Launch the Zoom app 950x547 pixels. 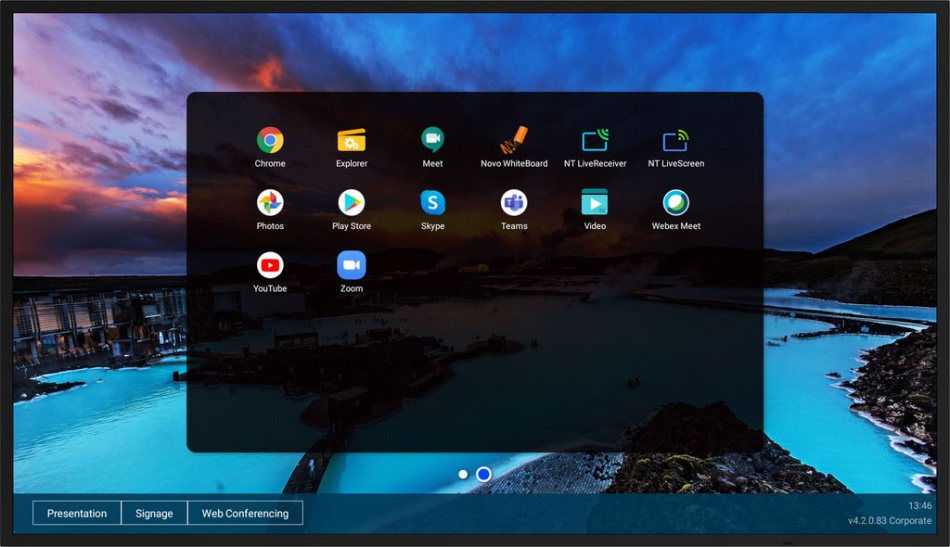point(351,265)
